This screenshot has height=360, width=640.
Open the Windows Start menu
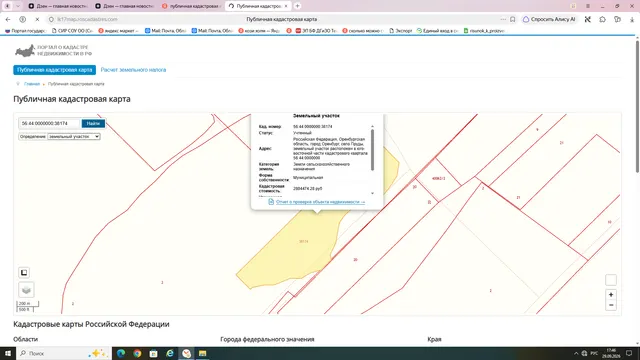click(x=8, y=353)
